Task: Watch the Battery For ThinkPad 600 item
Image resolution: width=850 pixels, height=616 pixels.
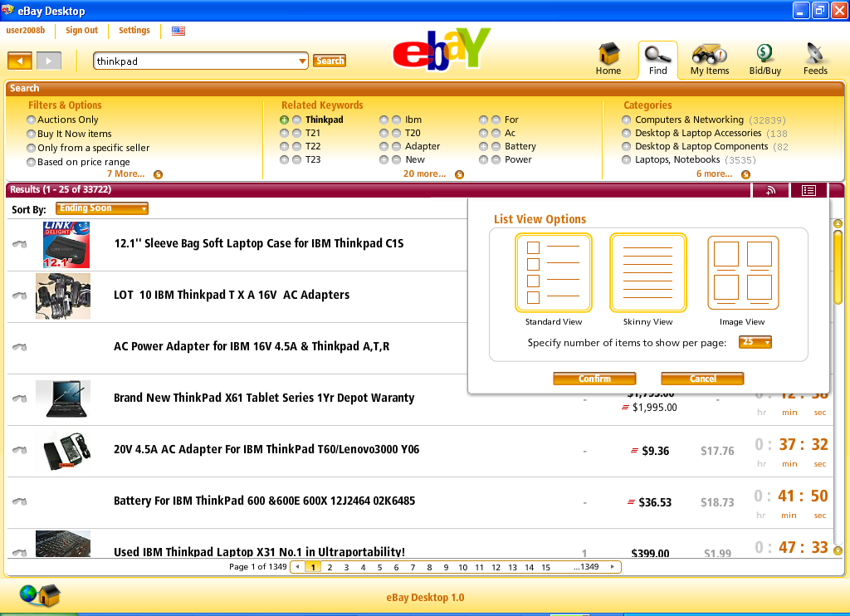Action: click(20, 501)
